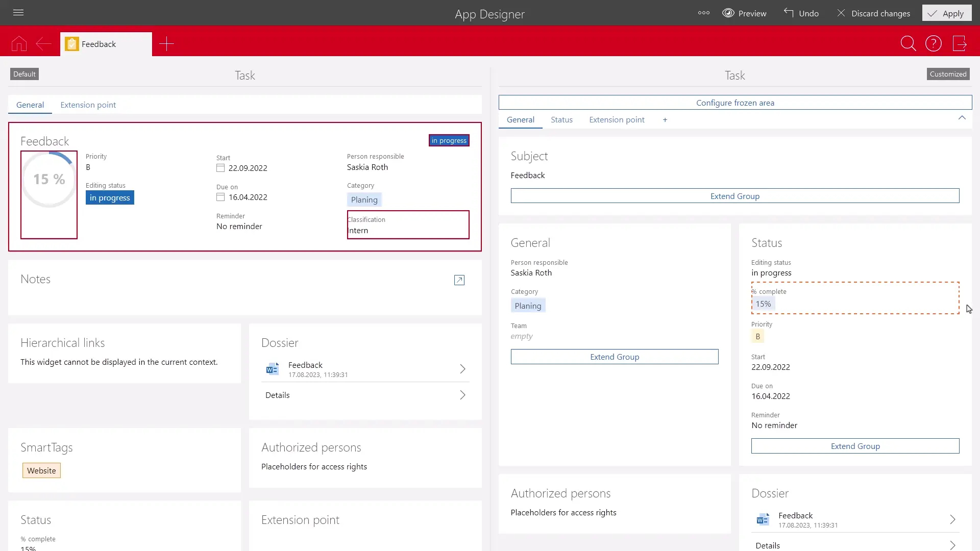Click the Apply button
Viewport: 980px width, 551px height.
(947, 13)
